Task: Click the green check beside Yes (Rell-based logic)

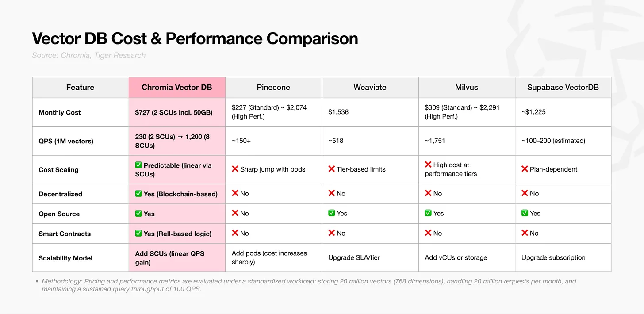Action: pos(138,234)
